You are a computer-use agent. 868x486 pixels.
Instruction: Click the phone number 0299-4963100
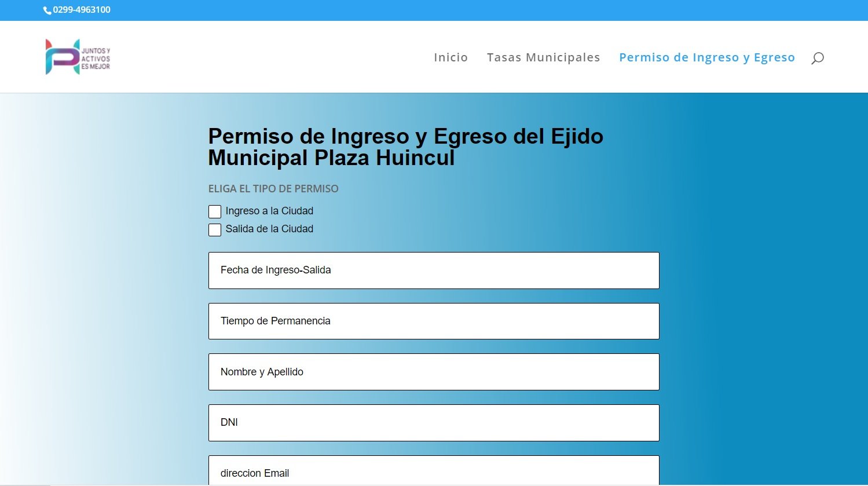[82, 10]
